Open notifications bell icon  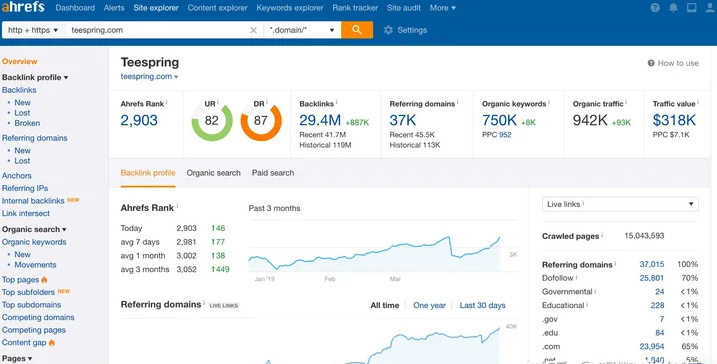[x=674, y=8]
